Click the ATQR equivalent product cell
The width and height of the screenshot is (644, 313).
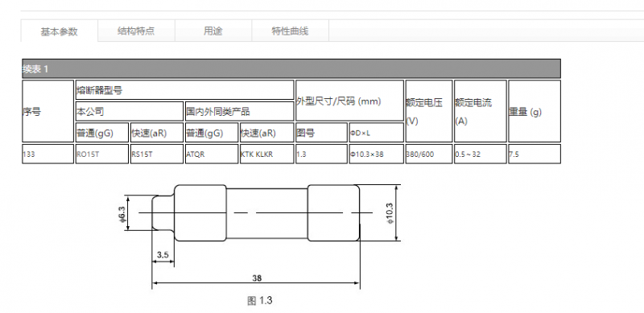(212, 154)
